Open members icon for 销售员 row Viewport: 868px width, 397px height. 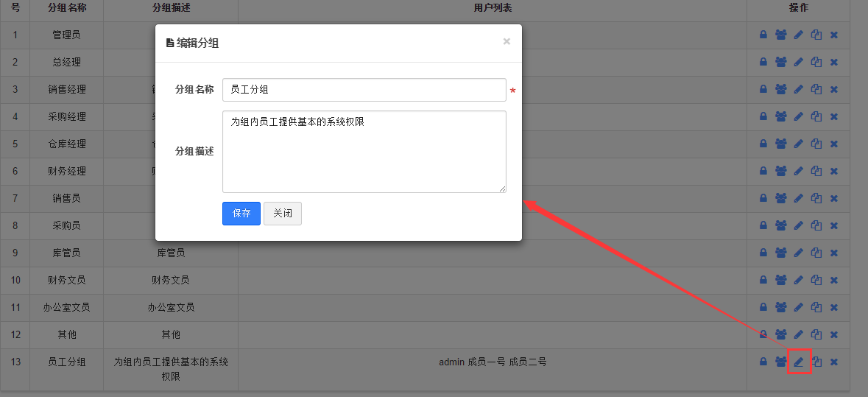tap(780, 198)
